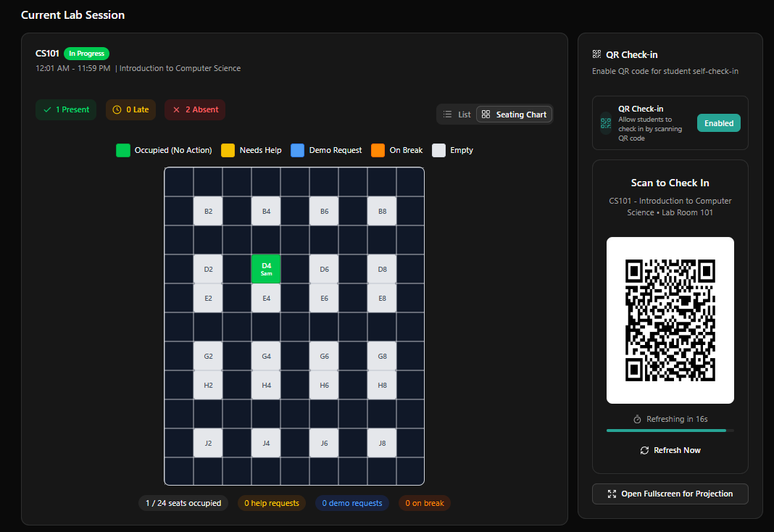
Task: Click '0 demo requests' pill
Action: click(x=352, y=503)
